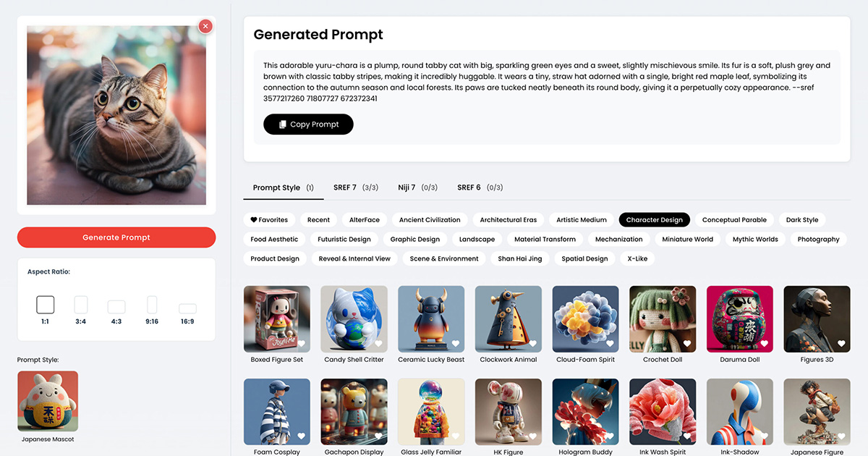Click the heart icon on Ceramic Lucky Beast

456,344
